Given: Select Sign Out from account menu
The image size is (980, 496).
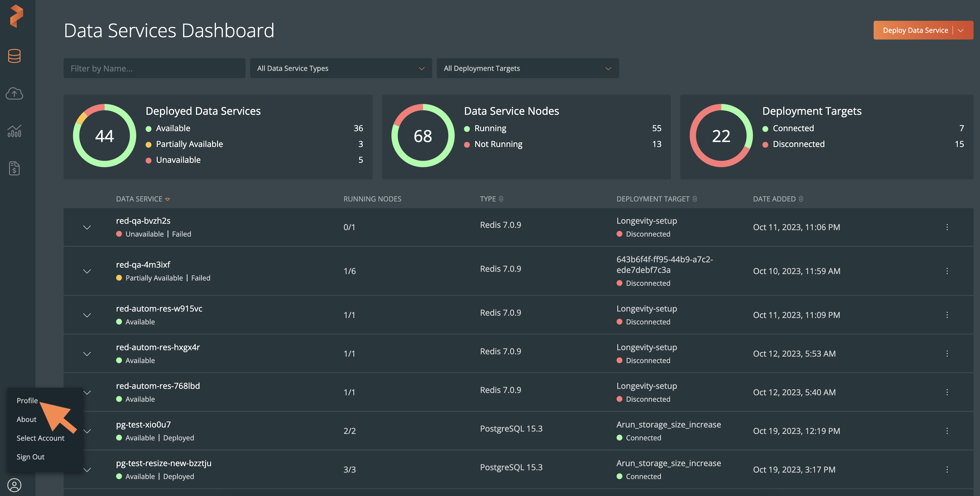Looking at the screenshot, I should 30,457.
